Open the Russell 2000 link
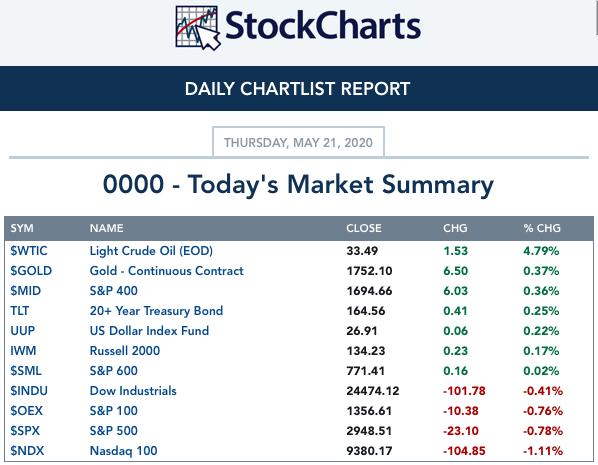The height and width of the screenshot is (465, 598). point(125,351)
